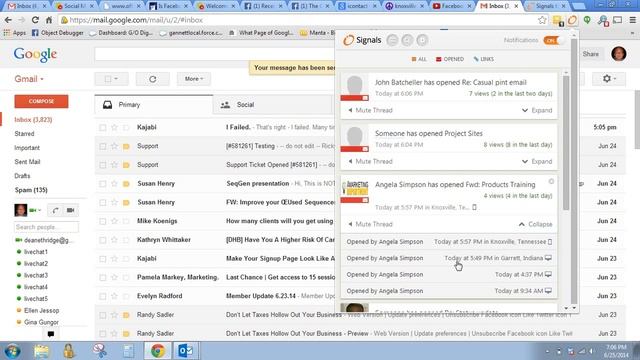Open the Gmail settings gear dropdown
Screen dimensions: 640x360
[x=609, y=78]
